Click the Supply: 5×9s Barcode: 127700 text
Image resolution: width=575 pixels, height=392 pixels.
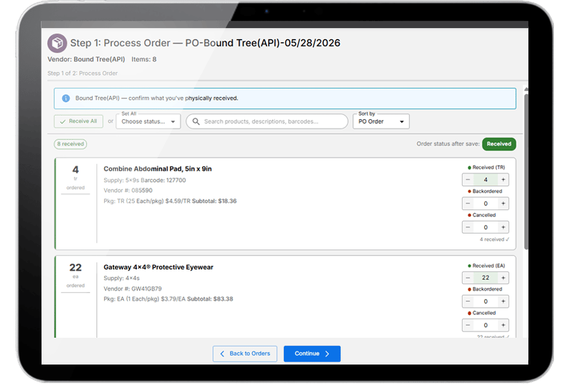(145, 180)
